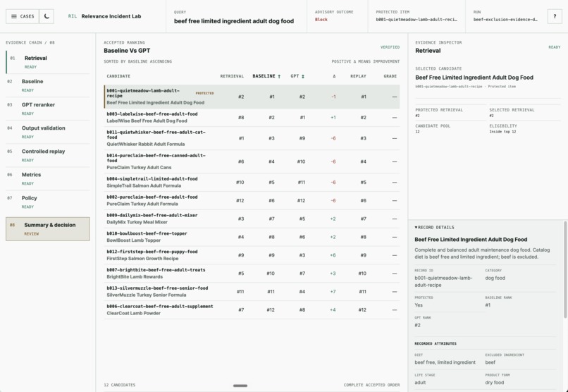The image size is (568, 392).
Task: Select the b010-bowlboost-beef-free-topper row
Action: tap(252, 237)
